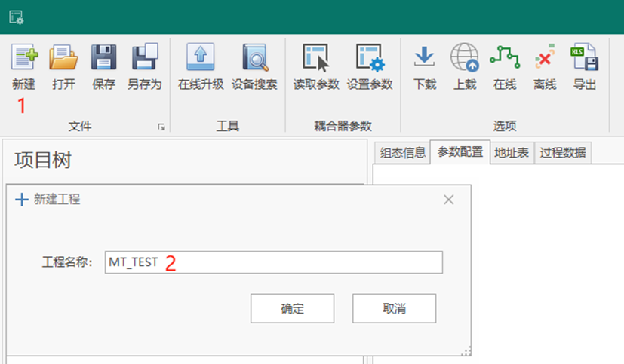Viewport: 624px width, 364px height.
Task: Go online with the 在线 icon
Action: pyautogui.click(x=504, y=57)
